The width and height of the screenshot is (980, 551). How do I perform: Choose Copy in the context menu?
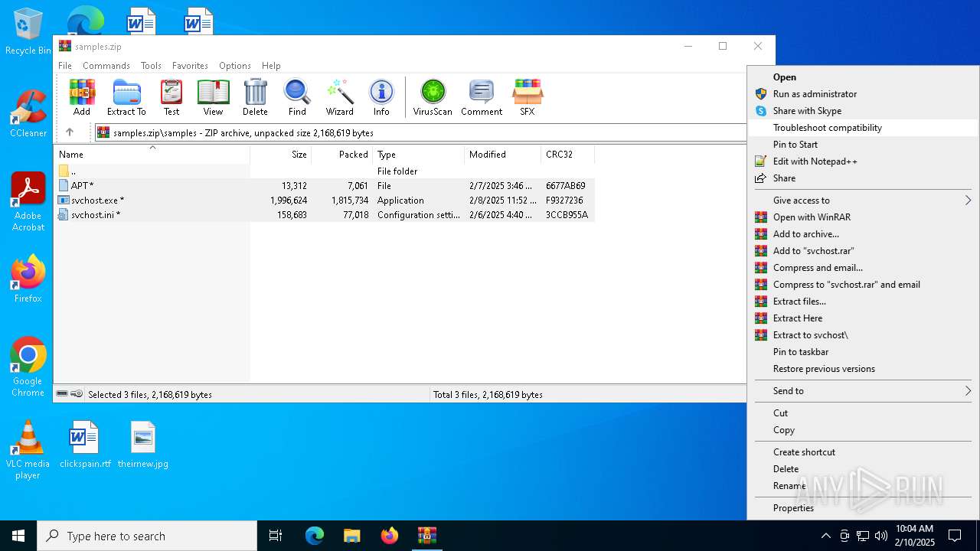point(863,430)
